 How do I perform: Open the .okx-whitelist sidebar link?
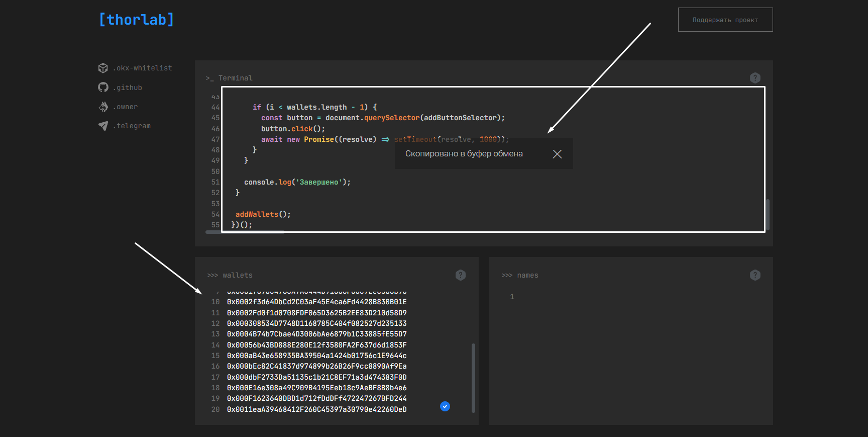pos(143,68)
